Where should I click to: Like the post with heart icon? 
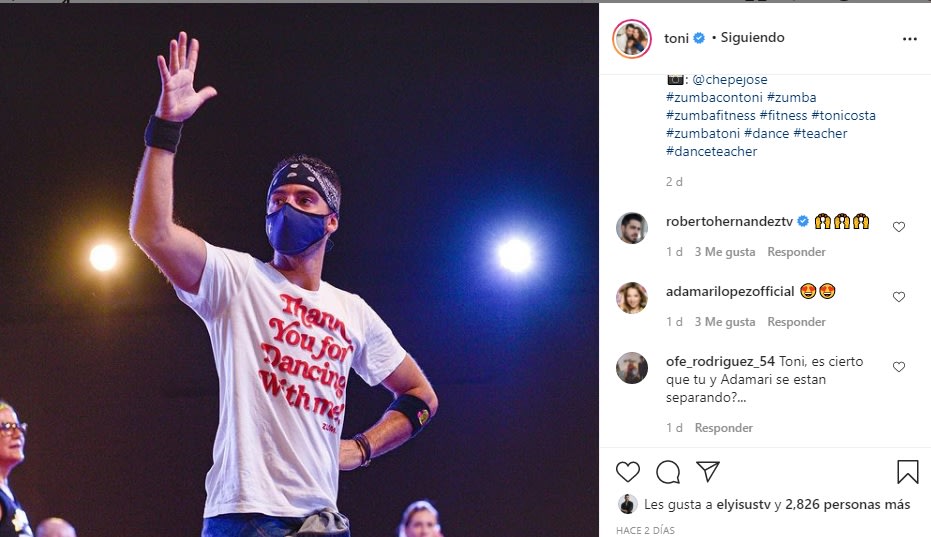point(628,472)
